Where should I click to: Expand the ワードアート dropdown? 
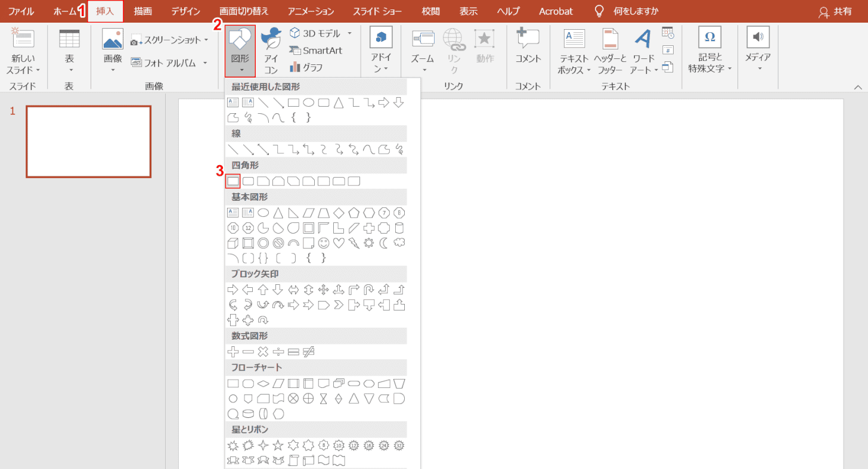click(656, 70)
